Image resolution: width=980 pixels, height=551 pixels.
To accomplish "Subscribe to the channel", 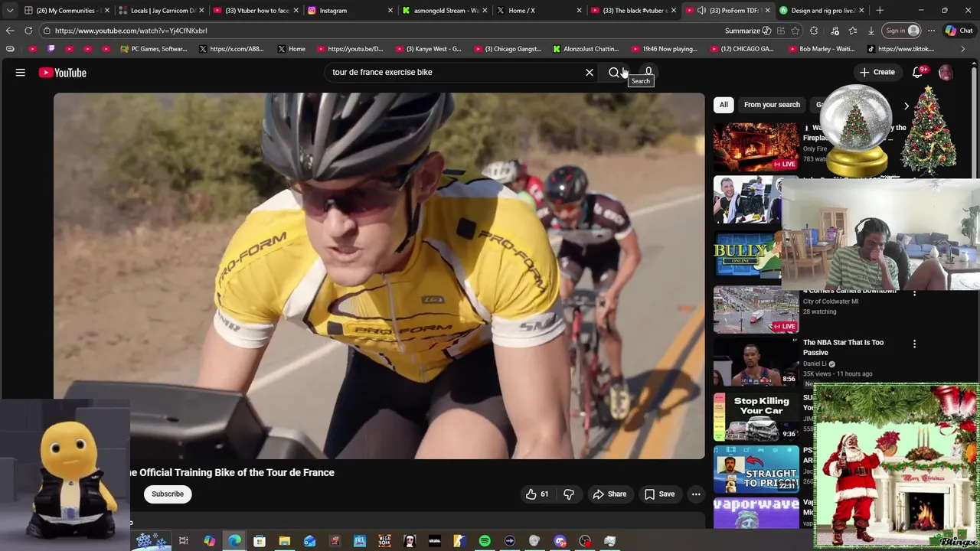I will coord(168,494).
